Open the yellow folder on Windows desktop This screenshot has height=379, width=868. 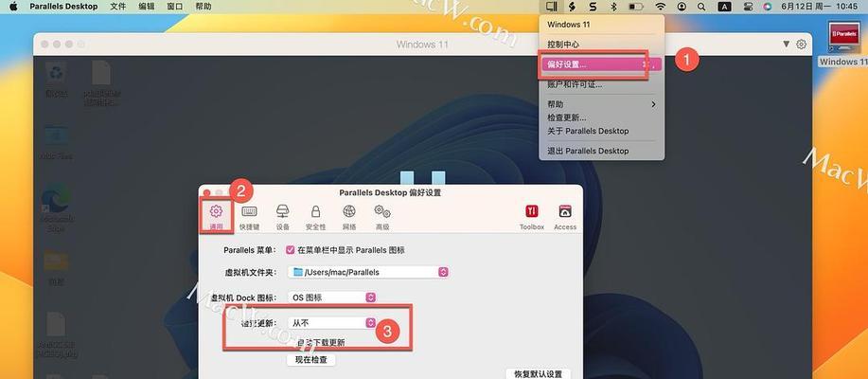click(x=56, y=267)
